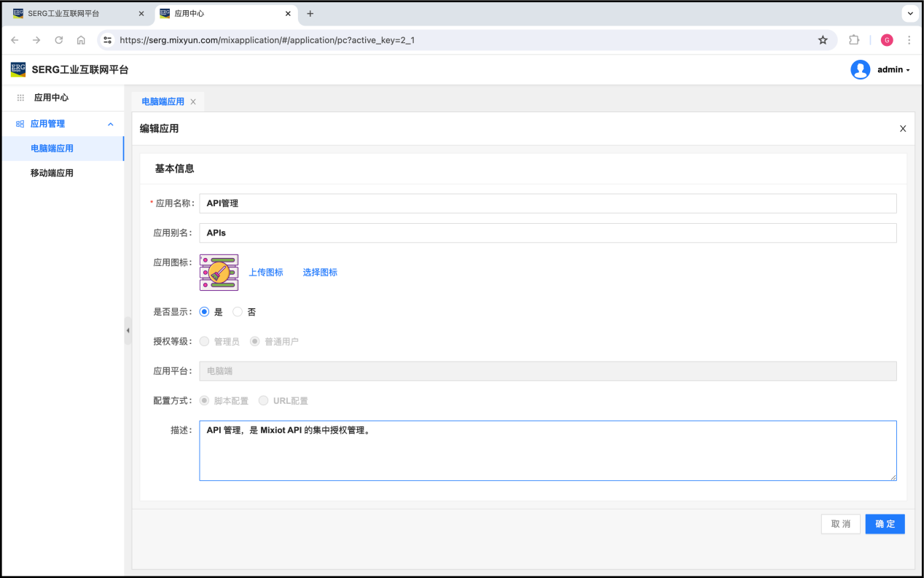Bookmark this page with star icon
The height and width of the screenshot is (578, 924).
click(x=823, y=40)
